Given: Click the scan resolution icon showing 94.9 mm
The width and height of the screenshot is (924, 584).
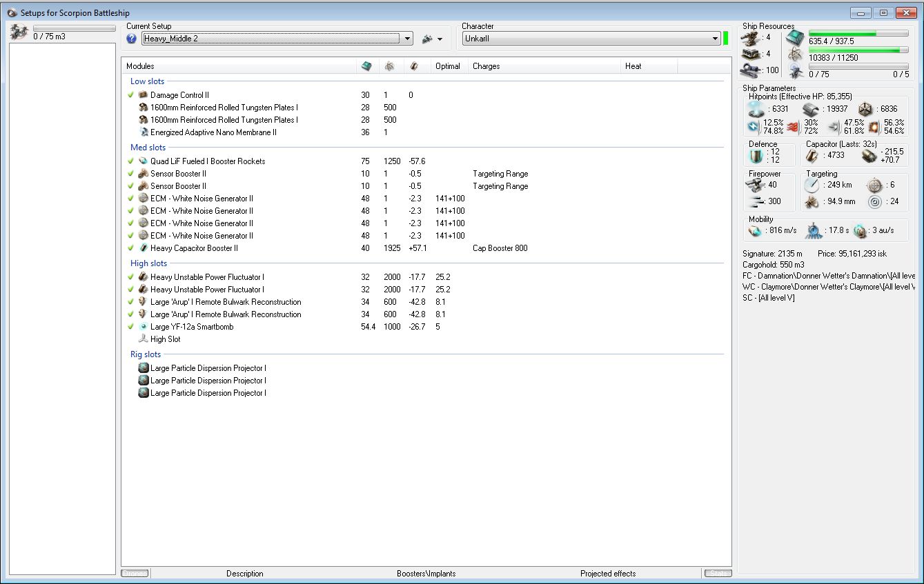Looking at the screenshot, I should click(x=812, y=202).
